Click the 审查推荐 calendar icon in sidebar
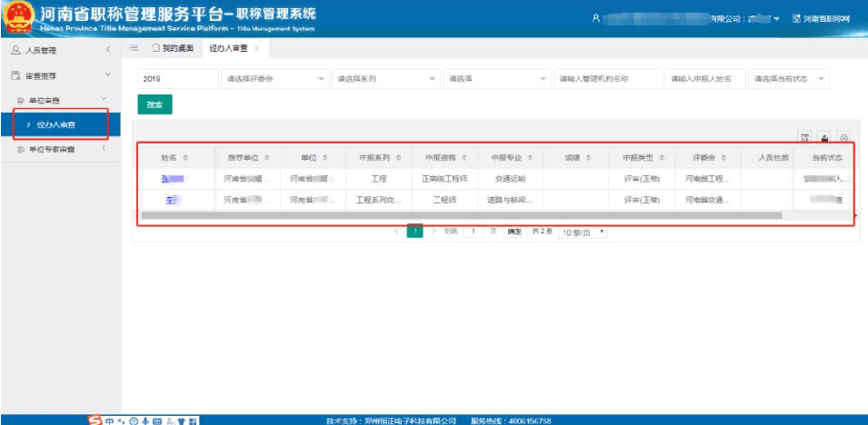This screenshot has height=425, width=868. click(15, 75)
